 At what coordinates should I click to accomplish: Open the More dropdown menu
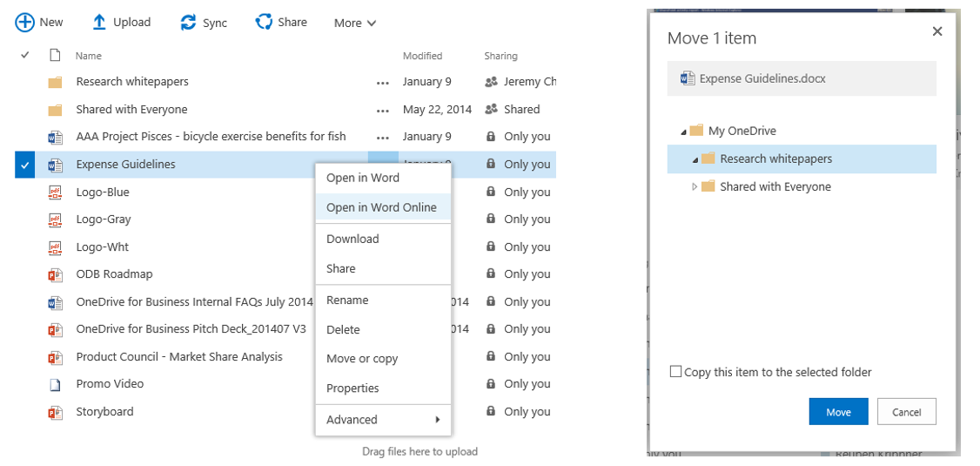[355, 24]
